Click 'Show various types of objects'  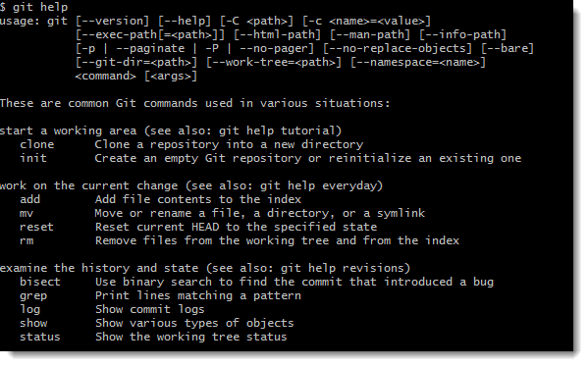[194, 323]
